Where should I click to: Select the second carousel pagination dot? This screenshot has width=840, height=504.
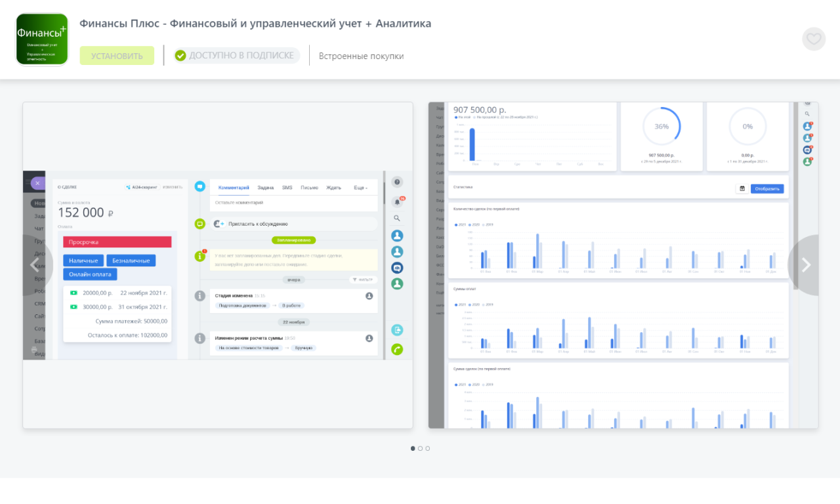(420, 448)
